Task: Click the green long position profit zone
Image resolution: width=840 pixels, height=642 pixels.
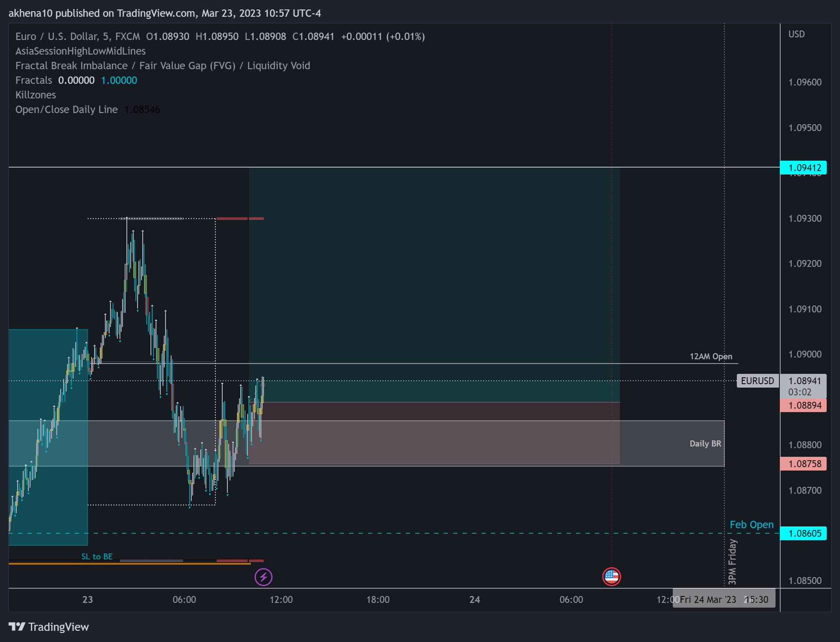Action: [x=434, y=285]
